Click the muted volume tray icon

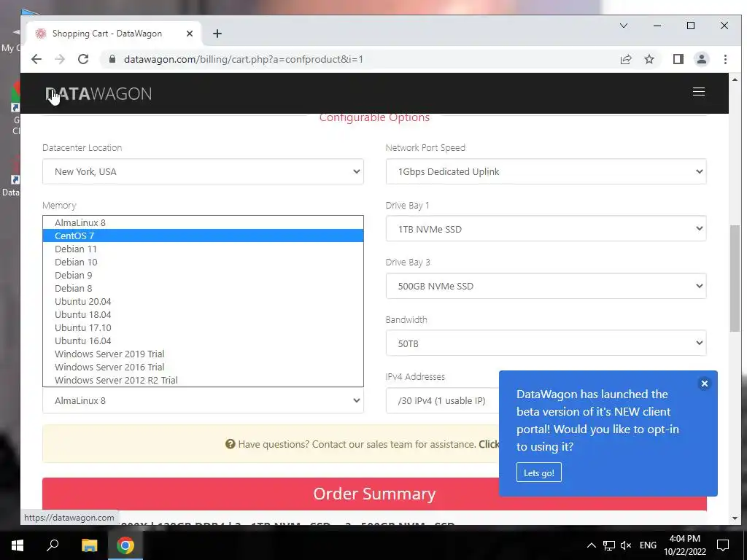pyautogui.click(x=626, y=545)
